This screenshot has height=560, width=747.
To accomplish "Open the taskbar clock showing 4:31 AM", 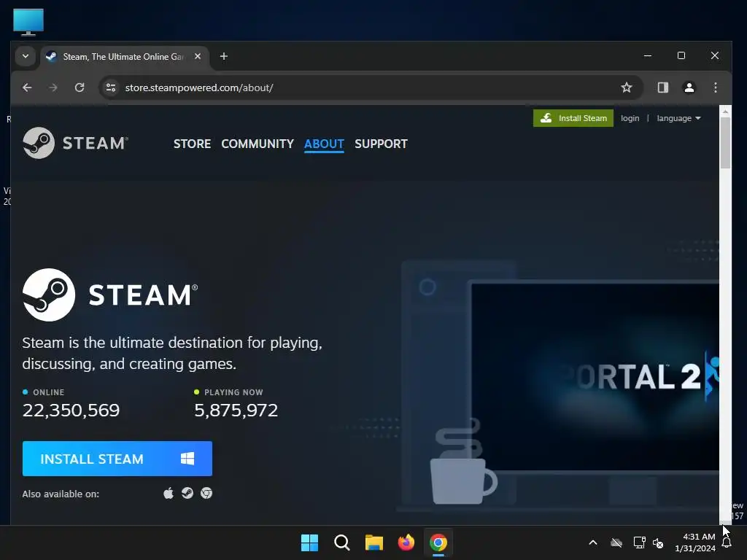I will pos(695,542).
